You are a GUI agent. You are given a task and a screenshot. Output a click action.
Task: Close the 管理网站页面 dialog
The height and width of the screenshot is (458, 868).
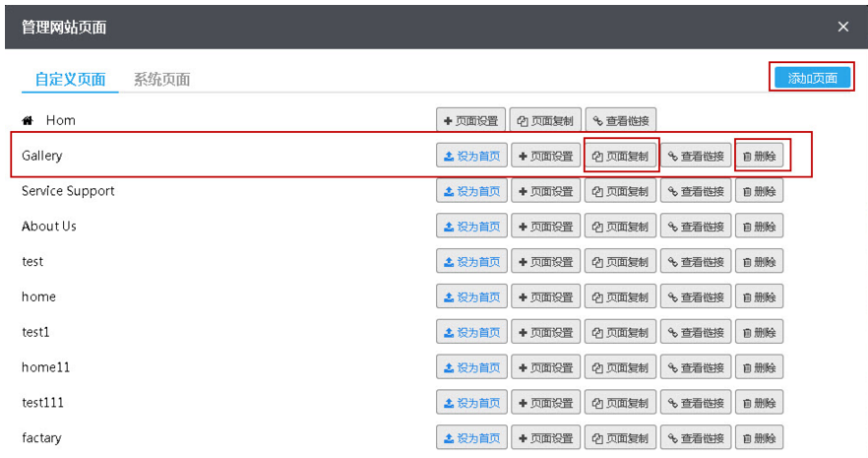pos(842,27)
